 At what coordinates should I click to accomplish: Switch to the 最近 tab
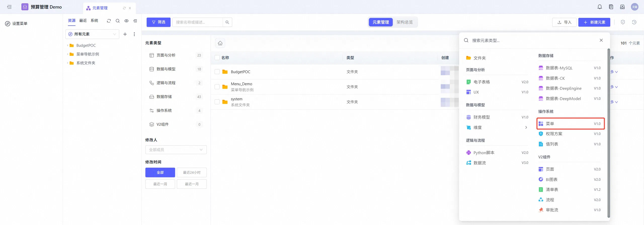pyautogui.click(x=83, y=21)
